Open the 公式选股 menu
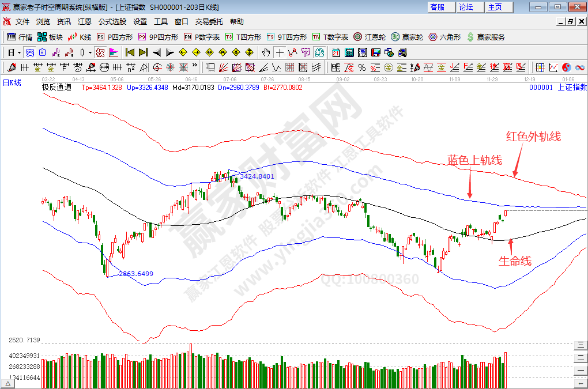This screenshot has height=389, width=588. pos(112,22)
